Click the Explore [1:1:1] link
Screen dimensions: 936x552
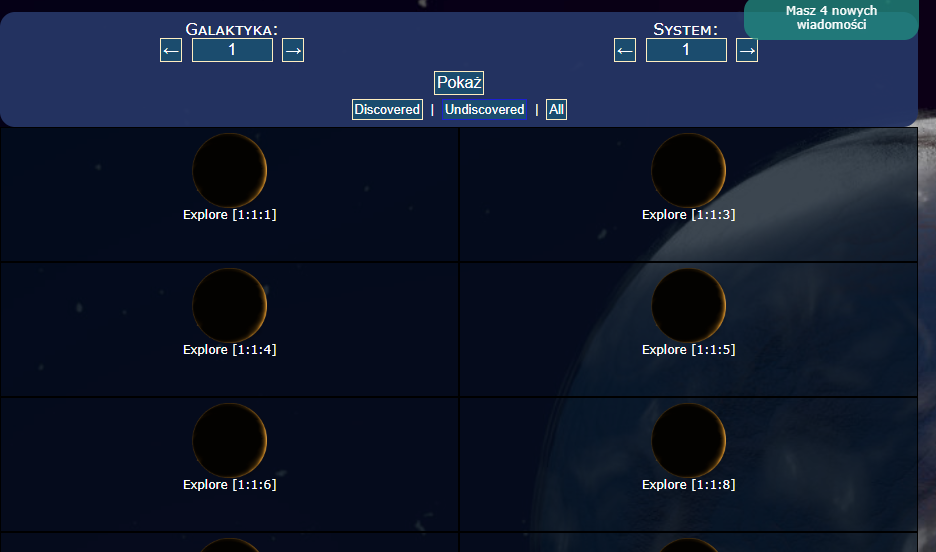tap(229, 215)
